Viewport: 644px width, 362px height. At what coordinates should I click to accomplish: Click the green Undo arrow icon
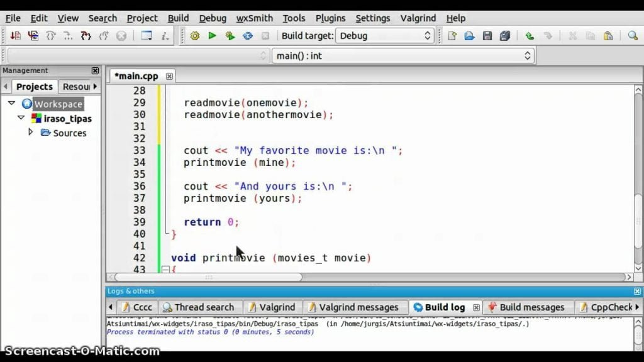point(530,36)
